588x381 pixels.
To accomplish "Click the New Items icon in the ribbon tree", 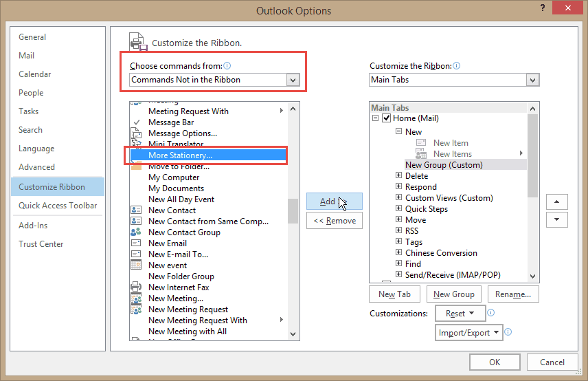I will click(421, 153).
